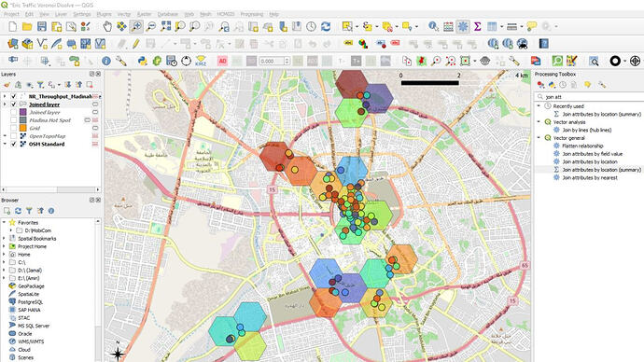
Task: Open the attribute table icon
Action: click(448, 27)
